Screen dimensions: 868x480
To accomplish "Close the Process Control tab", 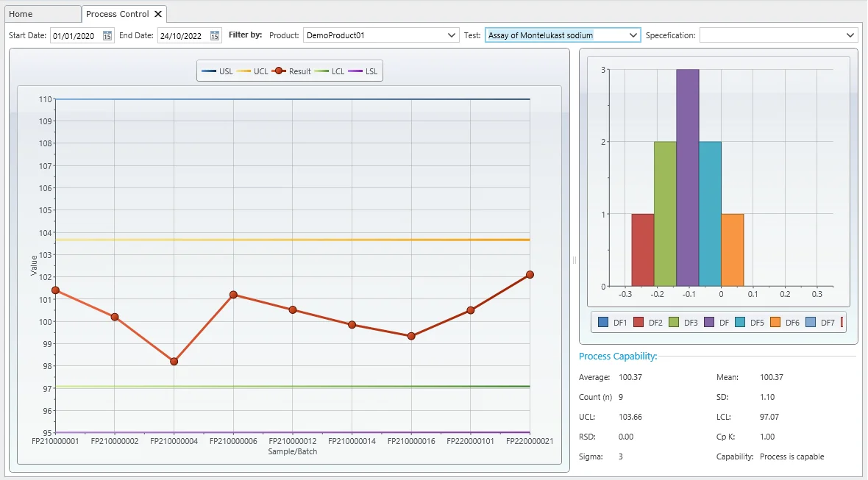I will coord(158,14).
